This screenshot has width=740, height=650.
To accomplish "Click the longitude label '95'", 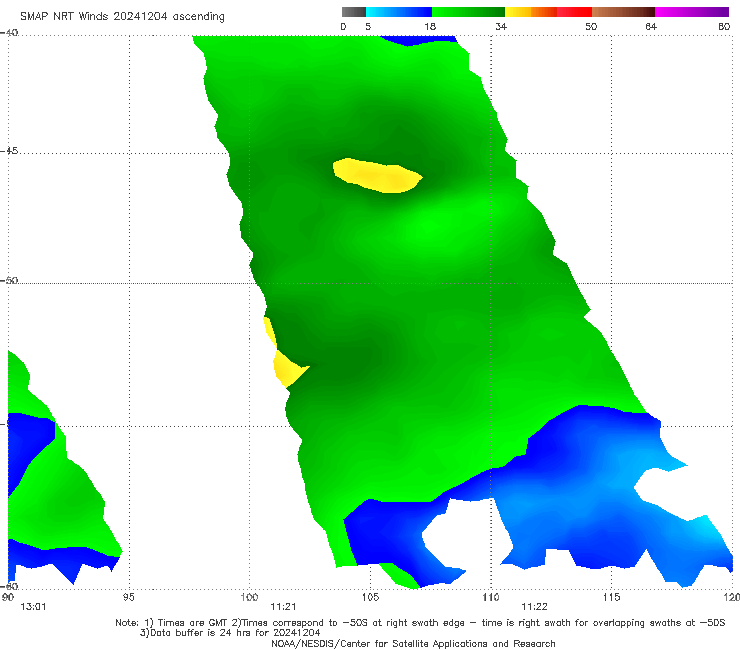I will tap(128, 598).
